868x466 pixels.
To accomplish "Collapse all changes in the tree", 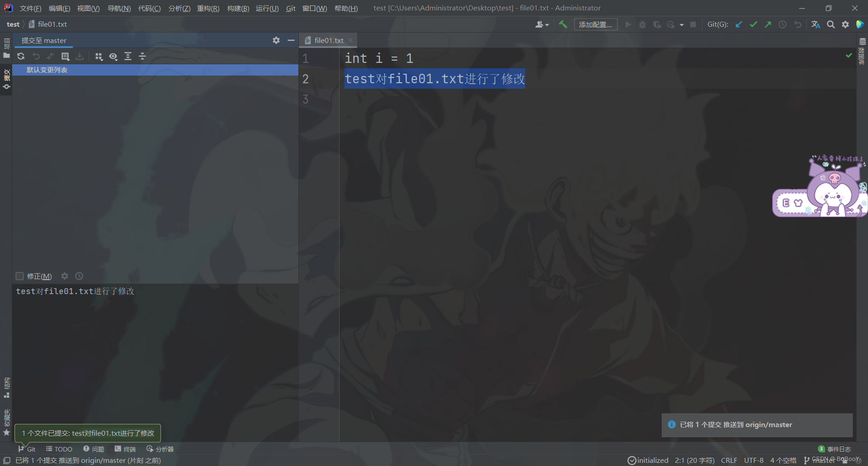I will click(x=142, y=56).
